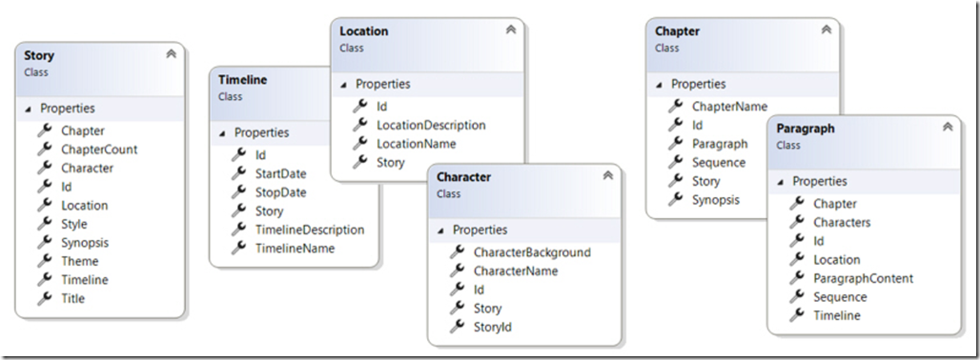Select Id property in Paragraph class

[819, 242]
